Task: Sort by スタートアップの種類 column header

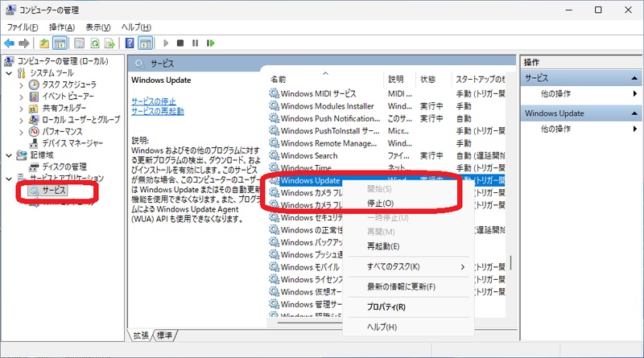Action: coord(479,79)
